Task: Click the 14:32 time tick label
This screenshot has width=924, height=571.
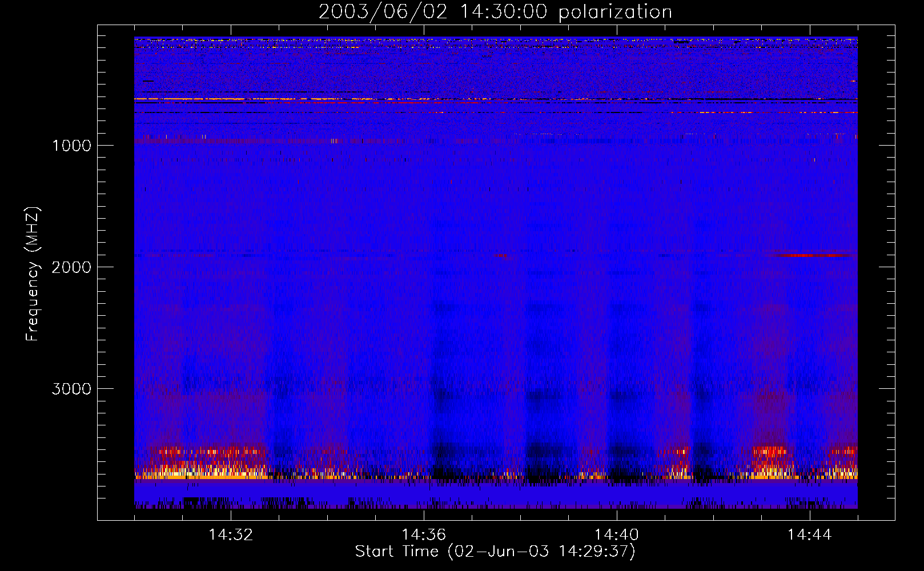Action: coord(231,535)
